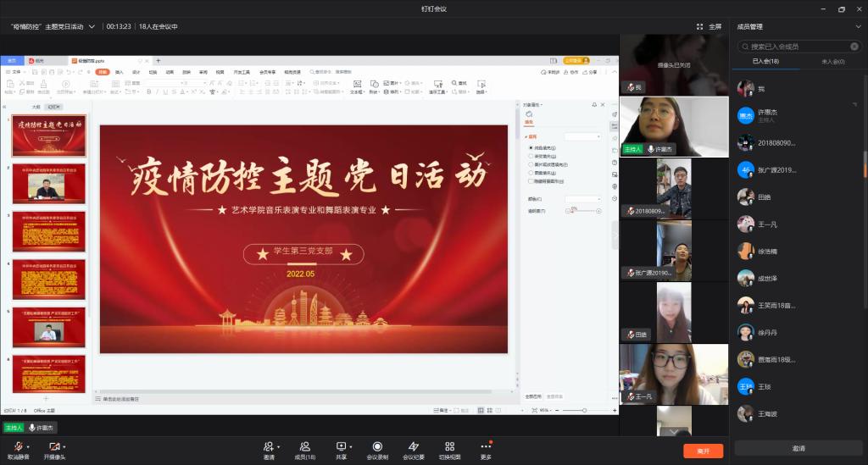Expand the meeting title dropdown
Screen dimensions: 868x465
tap(92, 27)
